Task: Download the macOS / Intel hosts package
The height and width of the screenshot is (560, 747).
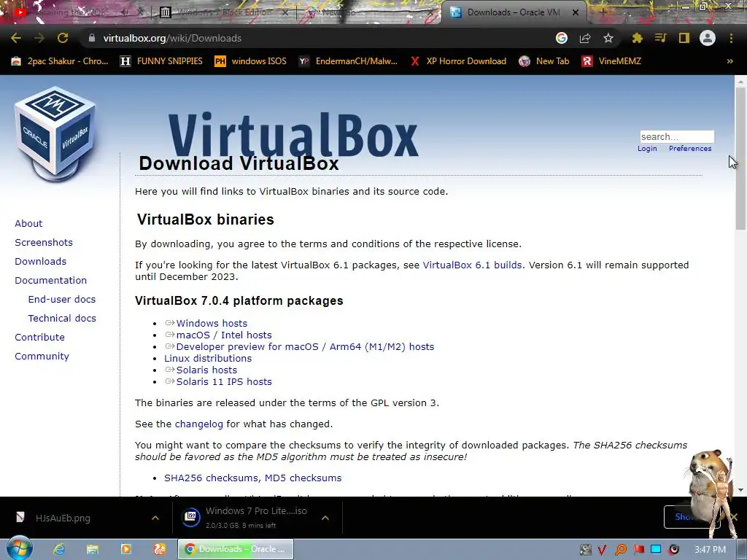Action: tap(224, 335)
